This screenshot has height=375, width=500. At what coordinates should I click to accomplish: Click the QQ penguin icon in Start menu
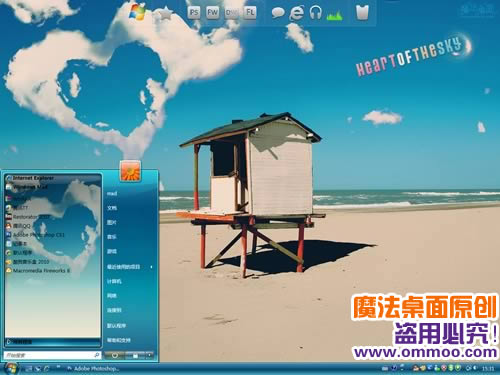tap(9, 226)
